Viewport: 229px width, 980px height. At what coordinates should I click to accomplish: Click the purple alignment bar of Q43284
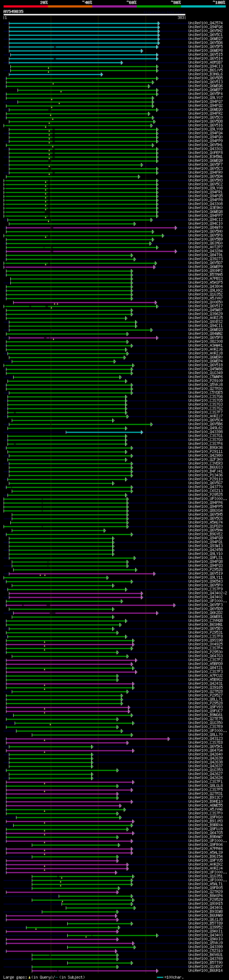[92, 251]
